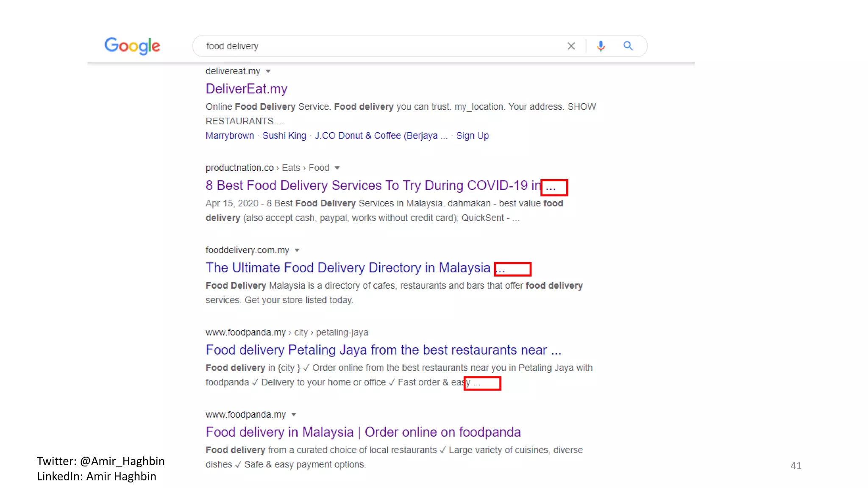Open dropdown arrow beside productnation.co breadcrumb
The height and width of the screenshot is (488, 868).
coord(337,168)
